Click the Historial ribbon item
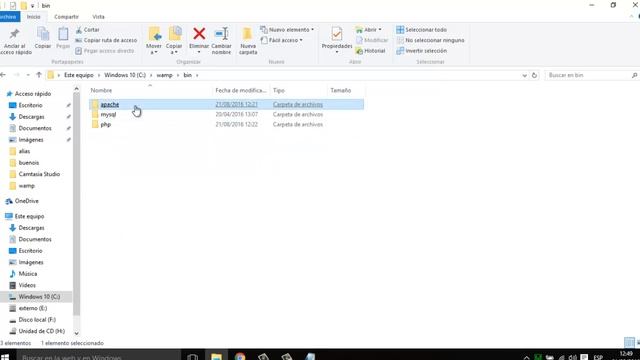 point(370,51)
